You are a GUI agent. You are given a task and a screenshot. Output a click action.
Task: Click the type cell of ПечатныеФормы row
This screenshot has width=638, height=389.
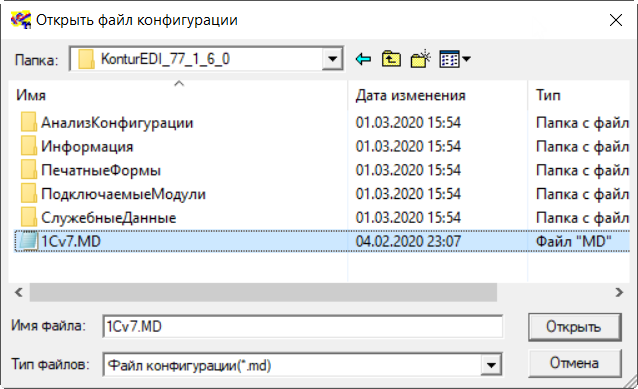point(583,170)
